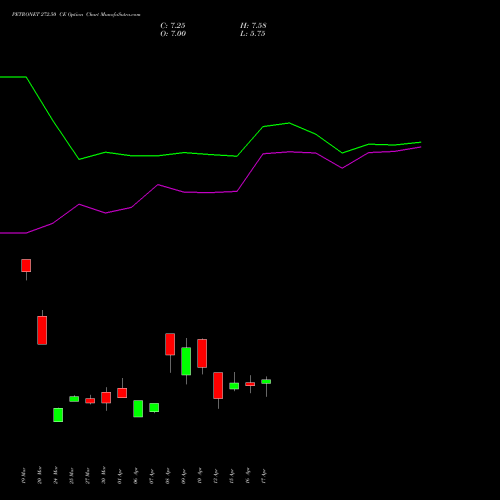This screenshot has width=500, height=500.
Task: Click the close value C: 7.25
Action: click(173, 25)
